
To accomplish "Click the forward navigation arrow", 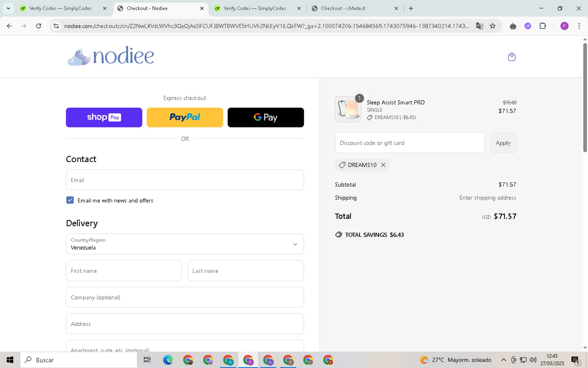I will coord(24,26).
